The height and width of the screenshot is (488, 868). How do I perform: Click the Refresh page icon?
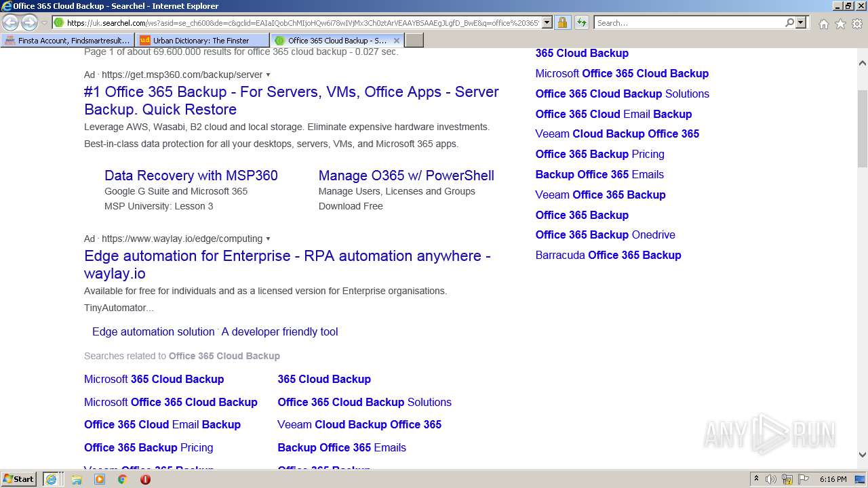581,22
